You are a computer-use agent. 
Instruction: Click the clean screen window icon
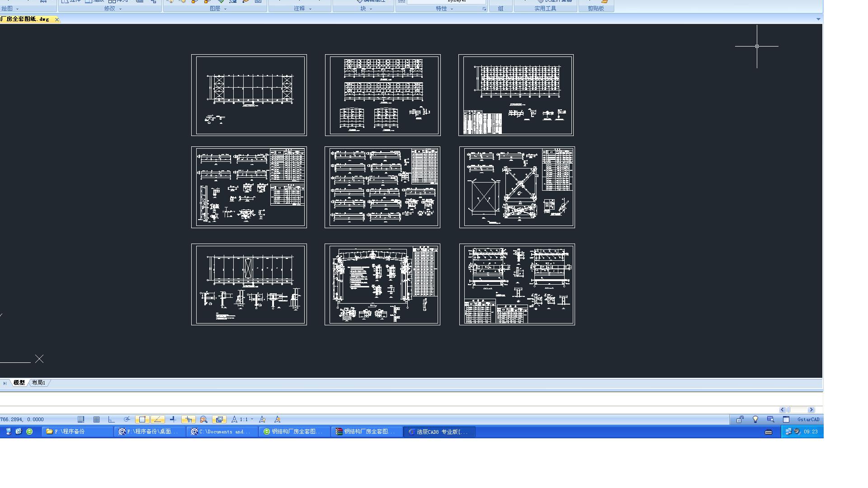pyautogui.click(x=786, y=419)
